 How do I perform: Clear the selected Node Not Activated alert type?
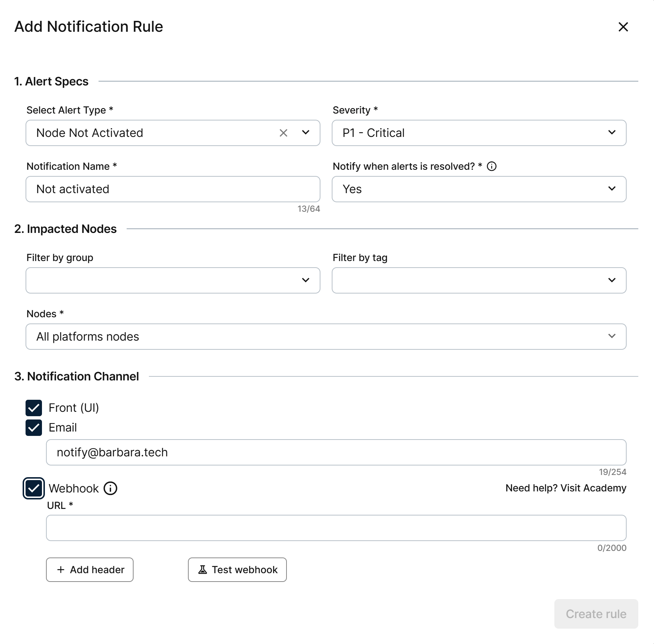(x=283, y=133)
